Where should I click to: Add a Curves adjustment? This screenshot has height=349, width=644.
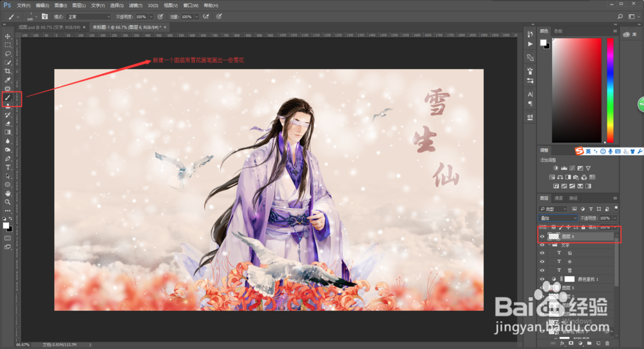[572, 168]
